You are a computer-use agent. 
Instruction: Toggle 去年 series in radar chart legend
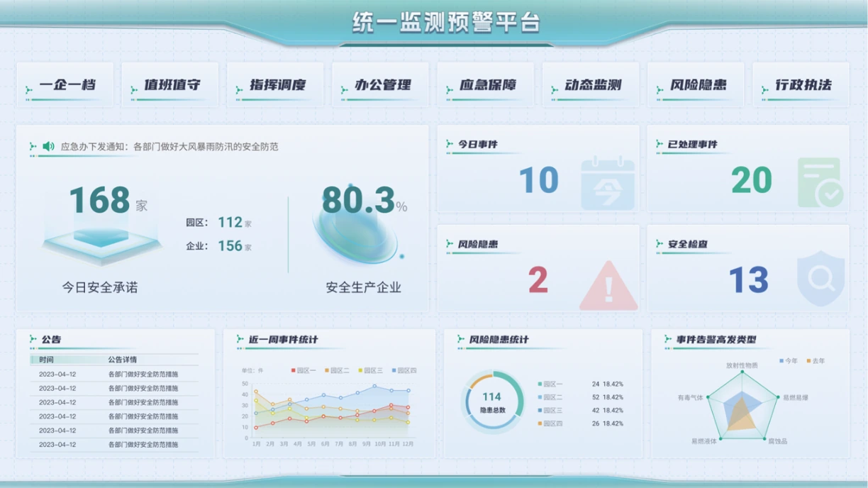click(816, 361)
